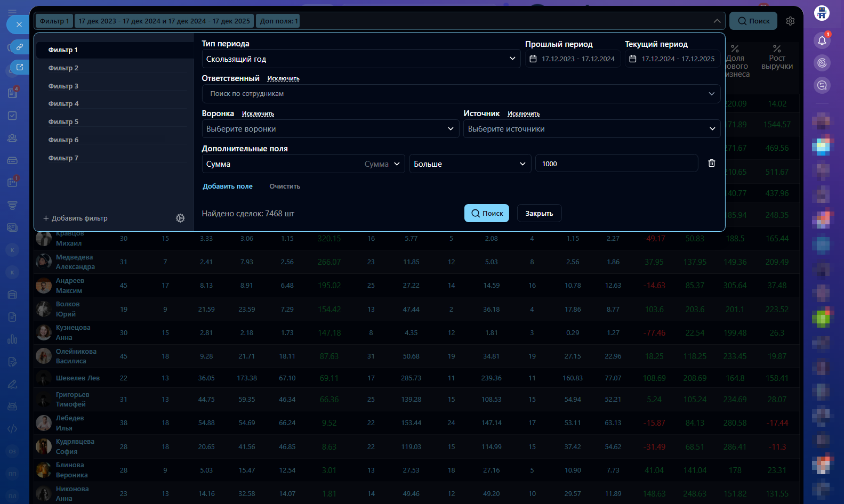Select Фильтр 3 in the filter list
Viewport: 844px width, 504px height.
coord(63,86)
